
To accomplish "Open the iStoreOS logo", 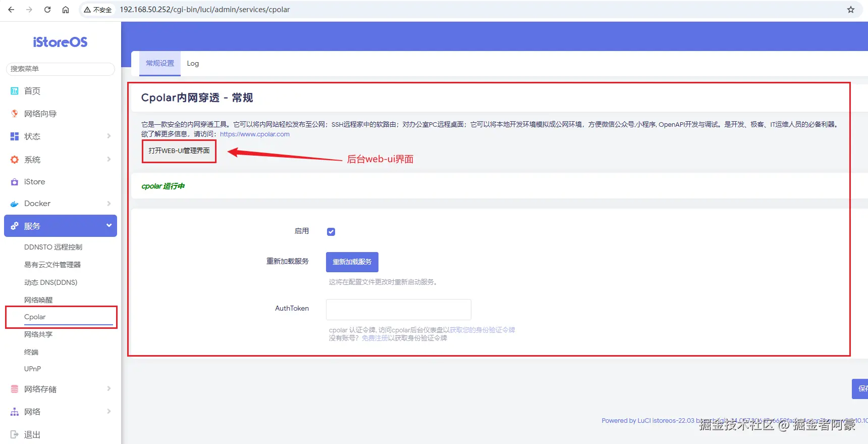I will pyautogui.click(x=60, y=42).
